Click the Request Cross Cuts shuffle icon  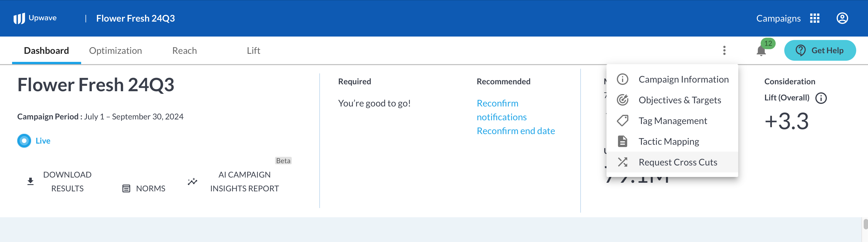click(622, 162)
